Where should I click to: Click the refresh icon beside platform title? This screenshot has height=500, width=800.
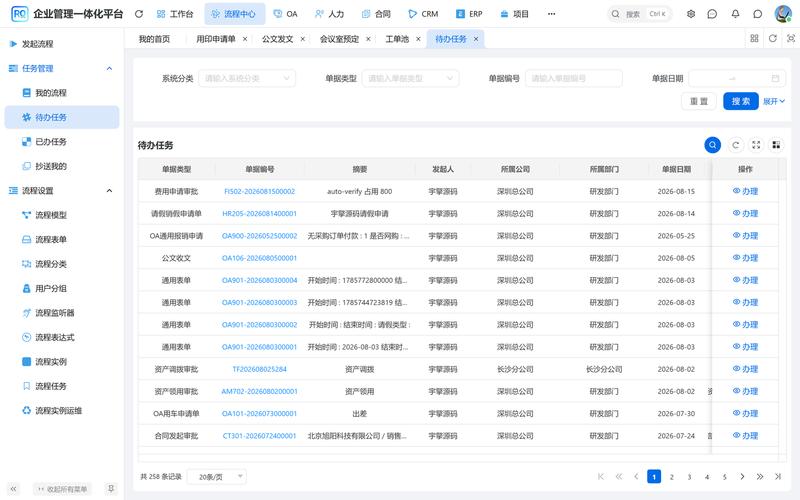(139, 14)
